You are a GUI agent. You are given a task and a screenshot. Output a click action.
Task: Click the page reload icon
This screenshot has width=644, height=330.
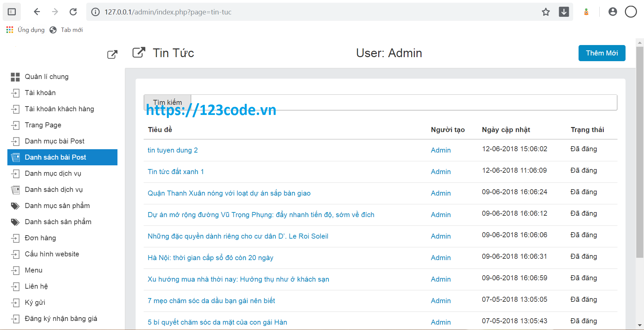[x=73, y=12]
